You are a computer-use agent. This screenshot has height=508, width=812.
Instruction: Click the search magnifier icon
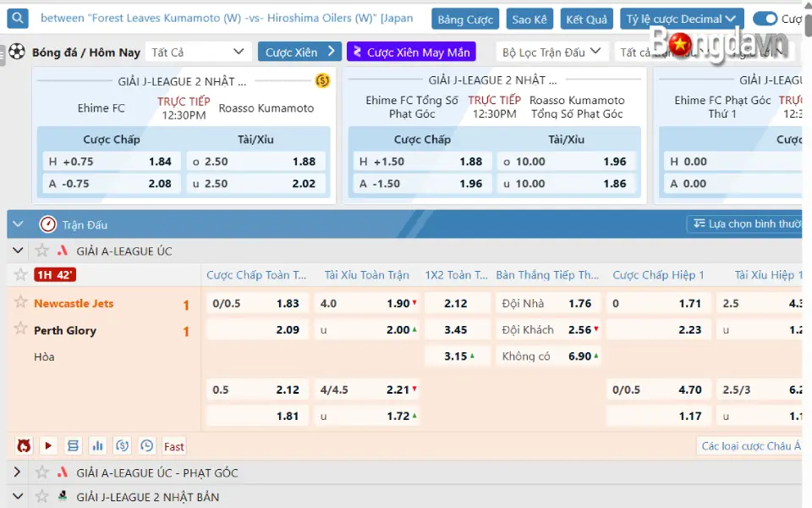[x=17, y=18]
